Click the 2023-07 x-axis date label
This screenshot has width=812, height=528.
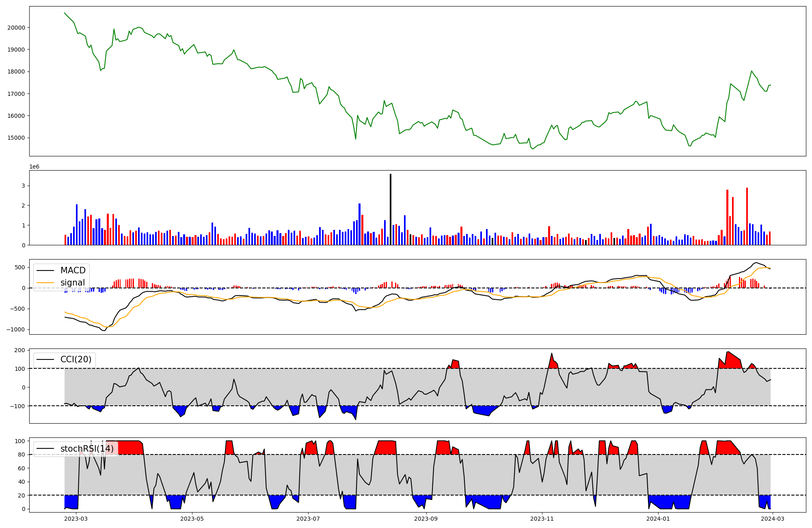(308, 518)
